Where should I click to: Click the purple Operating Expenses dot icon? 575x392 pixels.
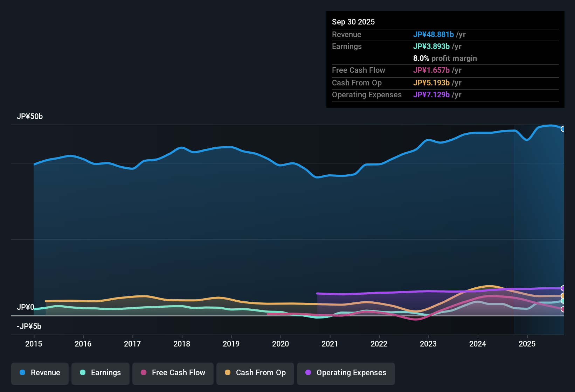pos(307,373)
